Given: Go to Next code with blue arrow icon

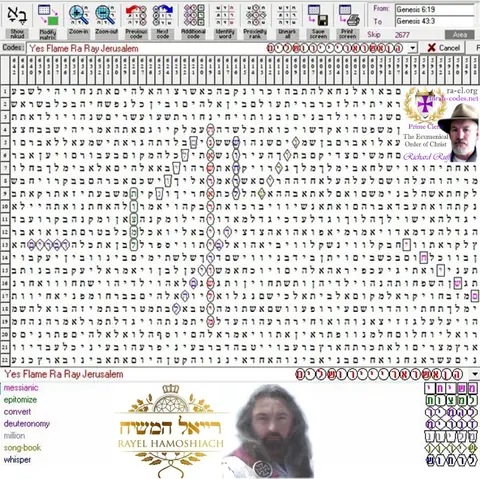Looking at the screenshot, I should coord(163,15).
